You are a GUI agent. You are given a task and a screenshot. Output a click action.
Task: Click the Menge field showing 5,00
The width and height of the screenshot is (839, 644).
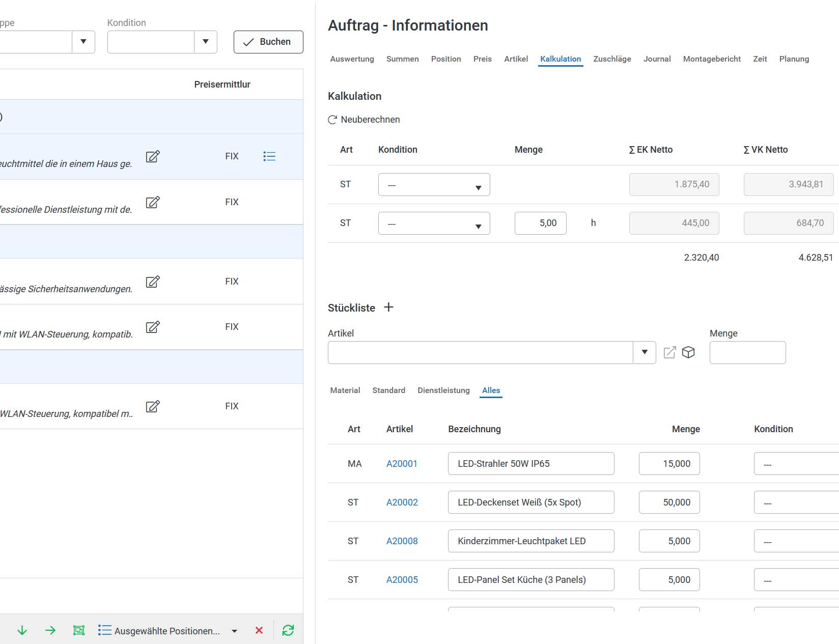coord(540,223)
